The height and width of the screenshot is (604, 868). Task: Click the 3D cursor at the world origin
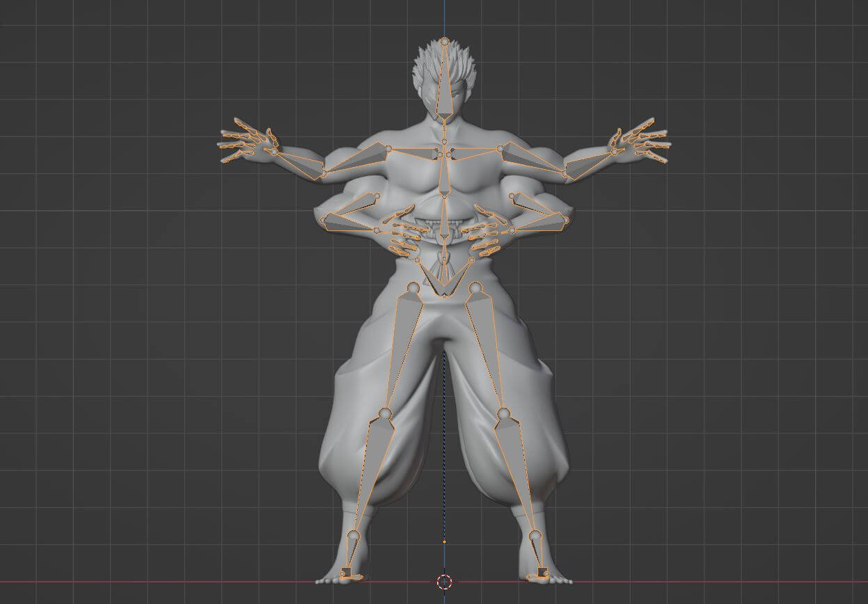444,581
